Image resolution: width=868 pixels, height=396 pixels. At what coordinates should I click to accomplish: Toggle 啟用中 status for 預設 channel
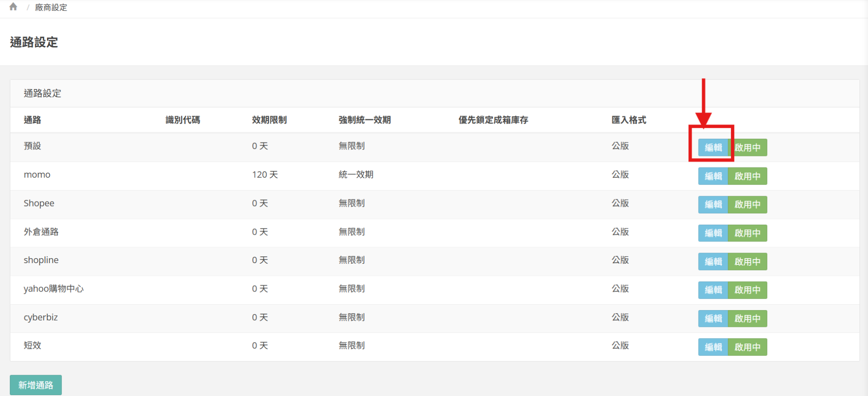(x=747, y=147)
